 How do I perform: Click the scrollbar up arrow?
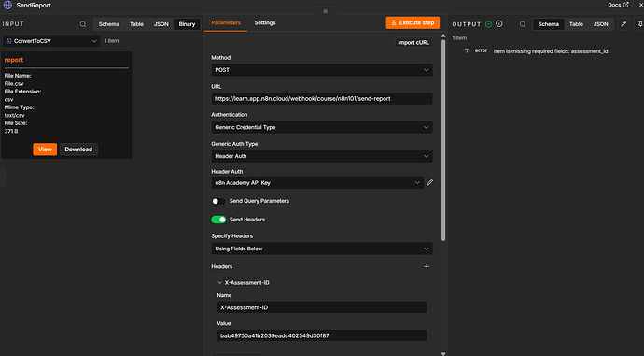point(443,36)
